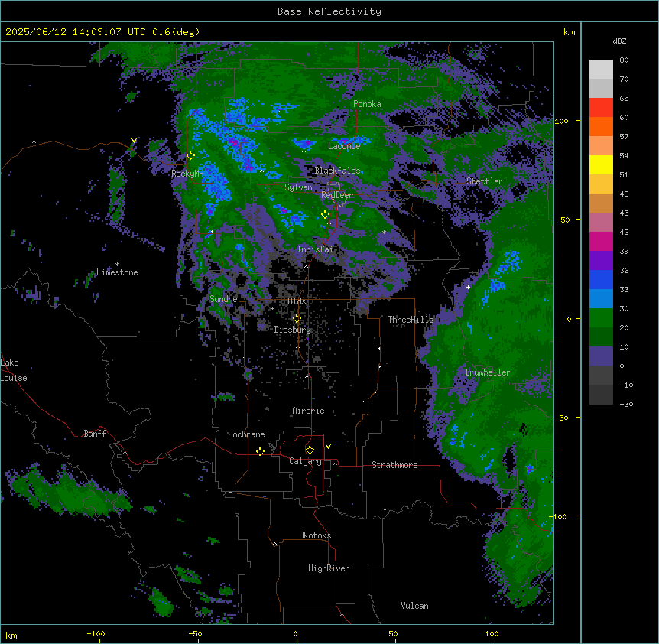Viewport: 659px width, 644px height.
Task: Click the RedDeer city label
Action: (x=337, y=195)
